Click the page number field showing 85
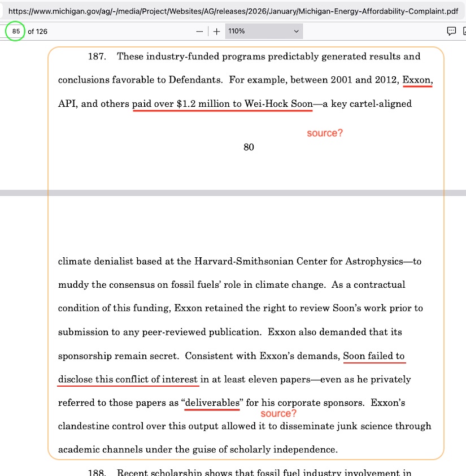Viewport: 466px width, 476px height. pos(16,32)
